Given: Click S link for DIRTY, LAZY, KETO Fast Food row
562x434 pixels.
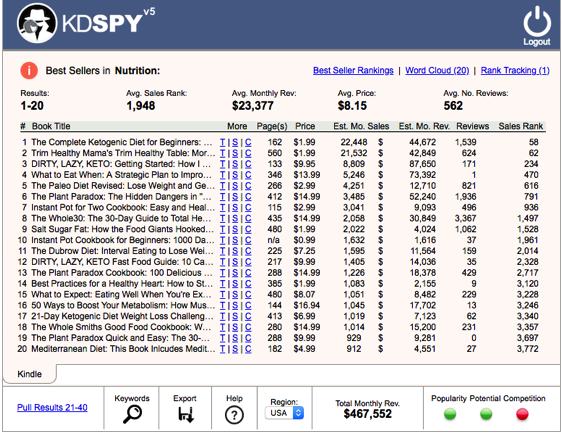Looking at the screenshot, I should tap(235, 262).
